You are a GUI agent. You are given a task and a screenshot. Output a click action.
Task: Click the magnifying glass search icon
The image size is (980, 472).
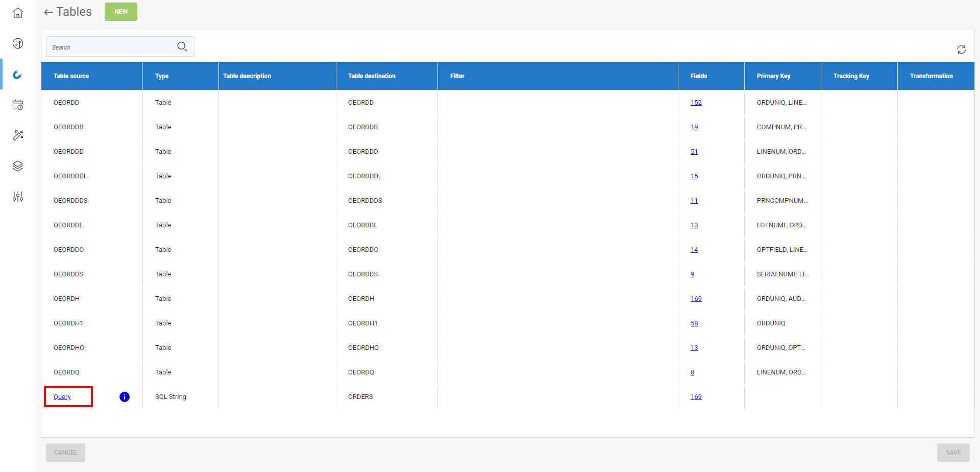182,47
